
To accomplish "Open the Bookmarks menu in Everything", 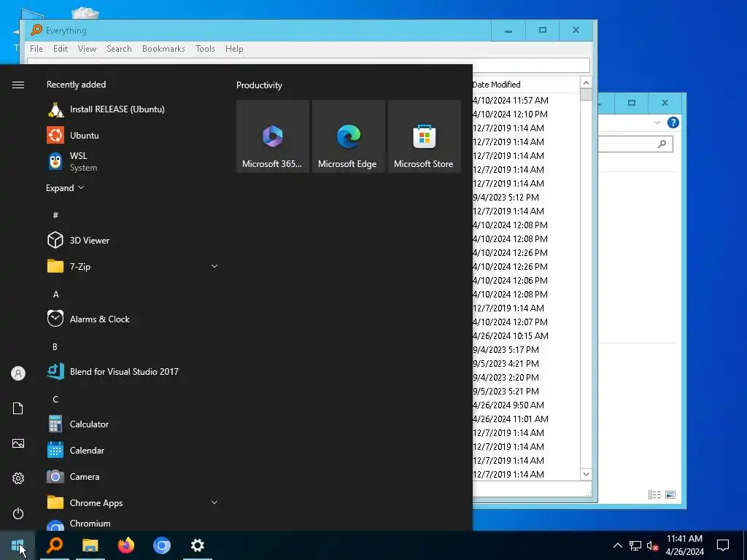I will click(x=163, y=49).
